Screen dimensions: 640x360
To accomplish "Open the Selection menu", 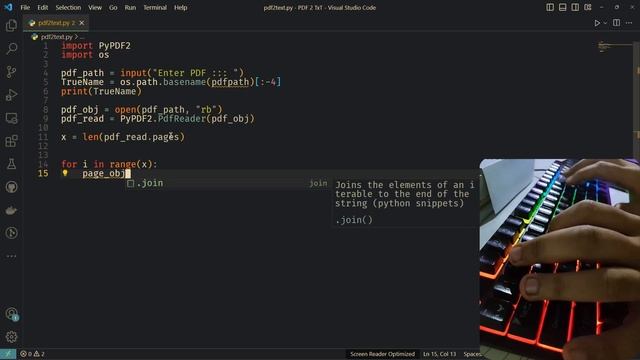I will [68, 7].
